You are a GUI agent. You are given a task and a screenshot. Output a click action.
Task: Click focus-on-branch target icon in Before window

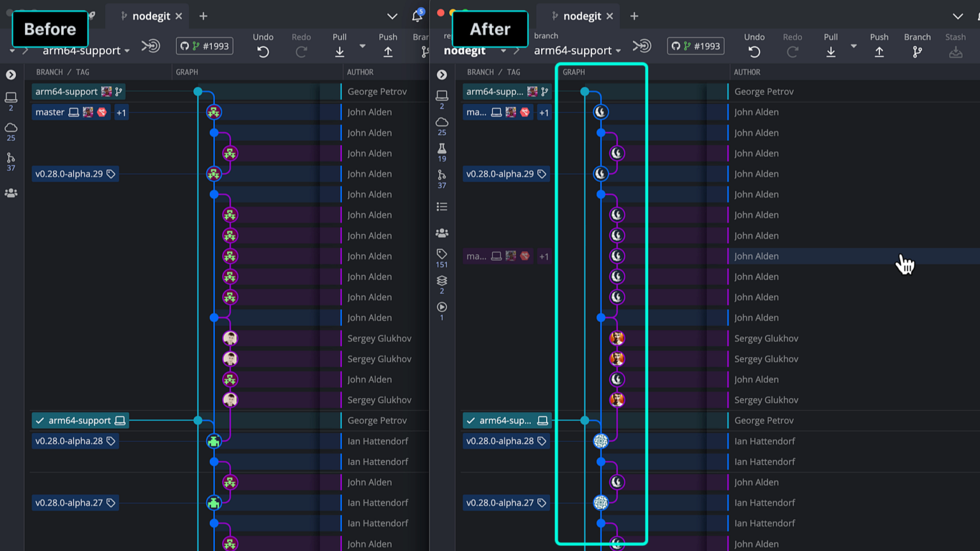(x=151, y=46)
